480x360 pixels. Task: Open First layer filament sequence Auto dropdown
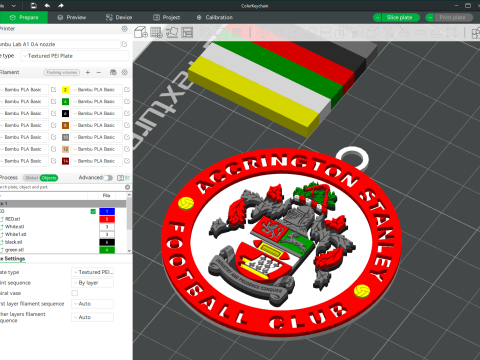[93, 304]
